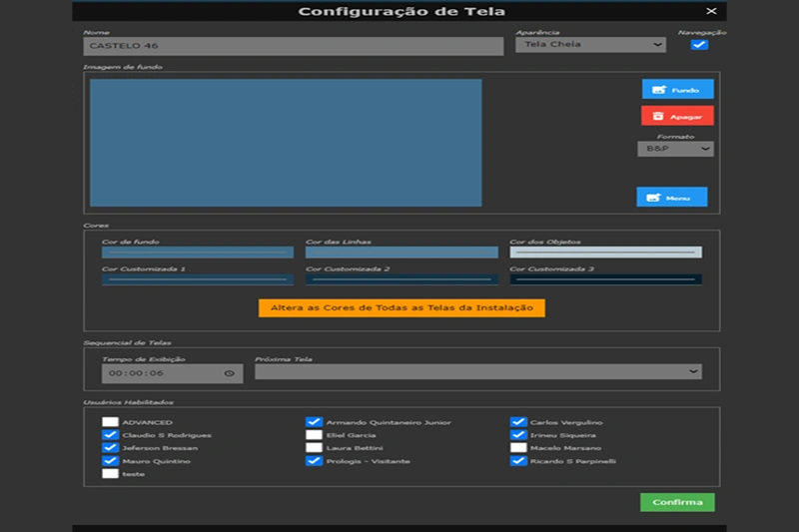
Task: Toggle the Navegação checkbox
Action: (699, 45)
